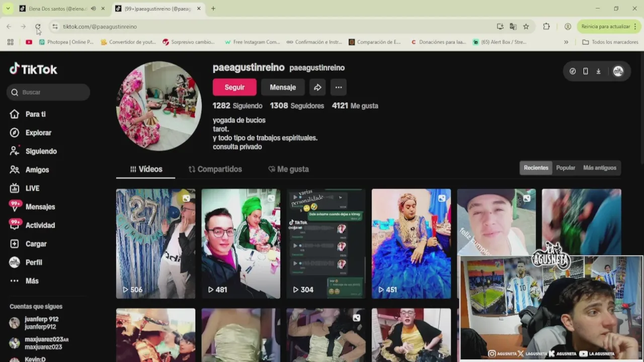644x362 pixels.
Task: Click the download app icon in top-right pill
Action: point(598,71)
